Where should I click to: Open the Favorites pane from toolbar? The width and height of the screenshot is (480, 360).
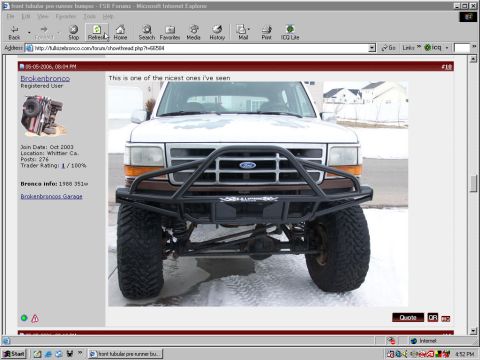point(170,33)
